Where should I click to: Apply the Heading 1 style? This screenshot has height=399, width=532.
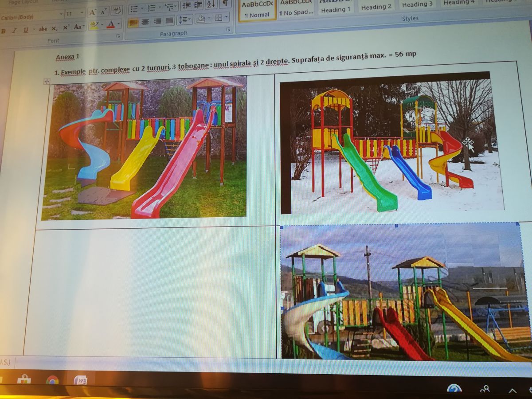336,9
